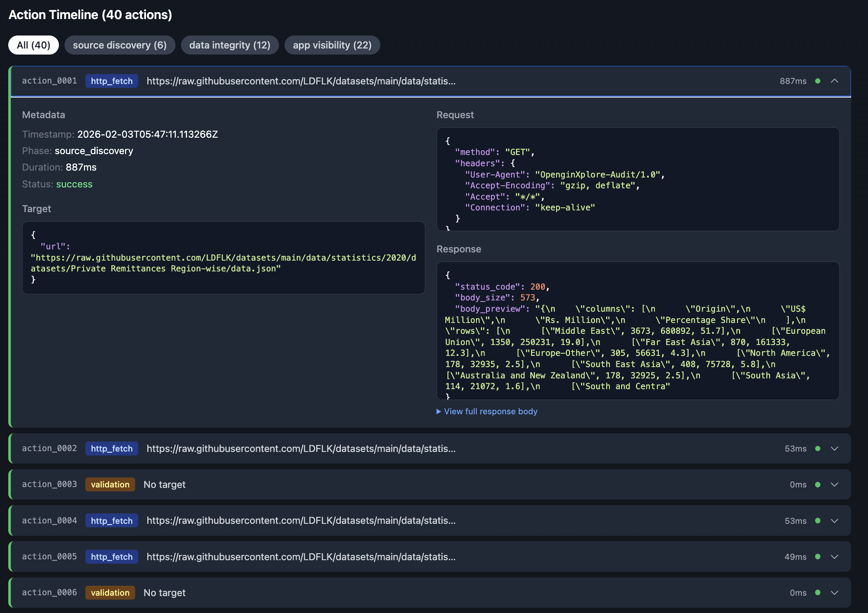Click validation badge on action_0006
The height and width of the screenshot is (613, 868).
(110, 593)
